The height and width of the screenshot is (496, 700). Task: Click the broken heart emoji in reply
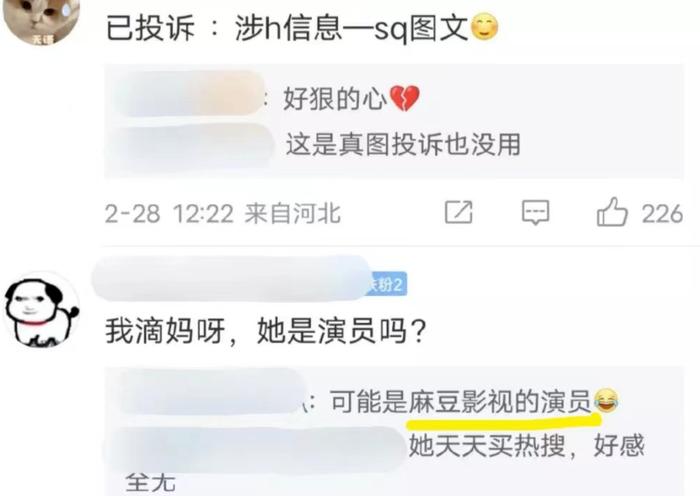(x=404, y=99)
